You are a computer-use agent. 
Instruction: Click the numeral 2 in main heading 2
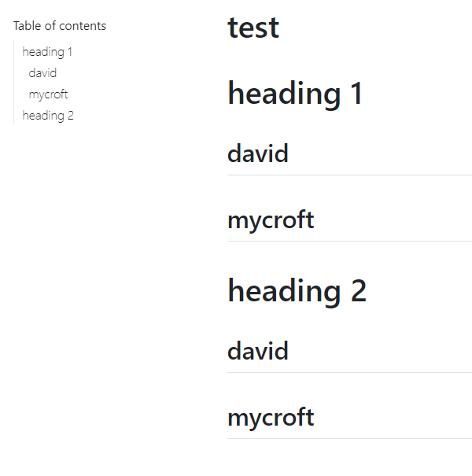coord(359,291)
